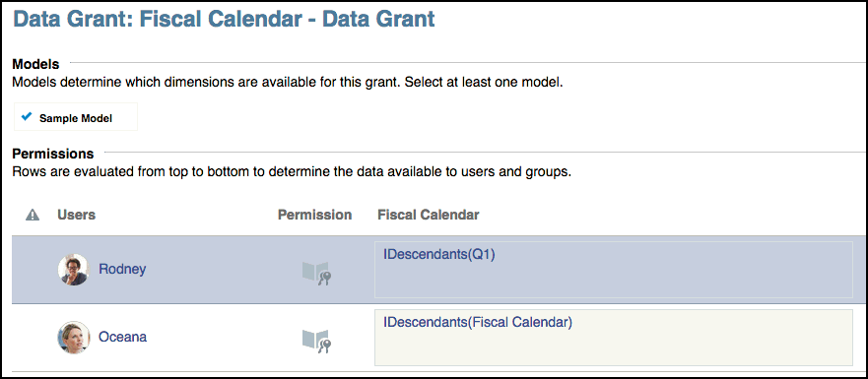The image size is (868, 379).
Task: Edit the IDescendants(Q1) member field
Action: (x=614, y=270)
